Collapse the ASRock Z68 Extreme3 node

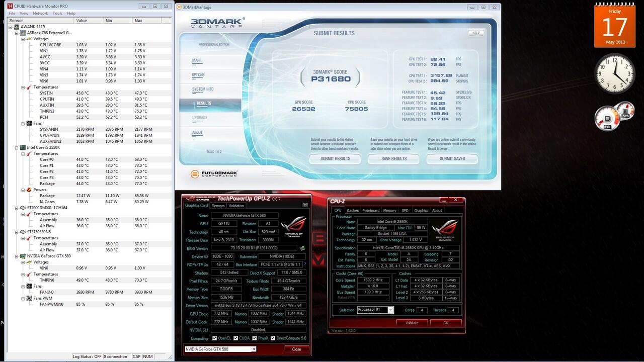pos(17,33)
